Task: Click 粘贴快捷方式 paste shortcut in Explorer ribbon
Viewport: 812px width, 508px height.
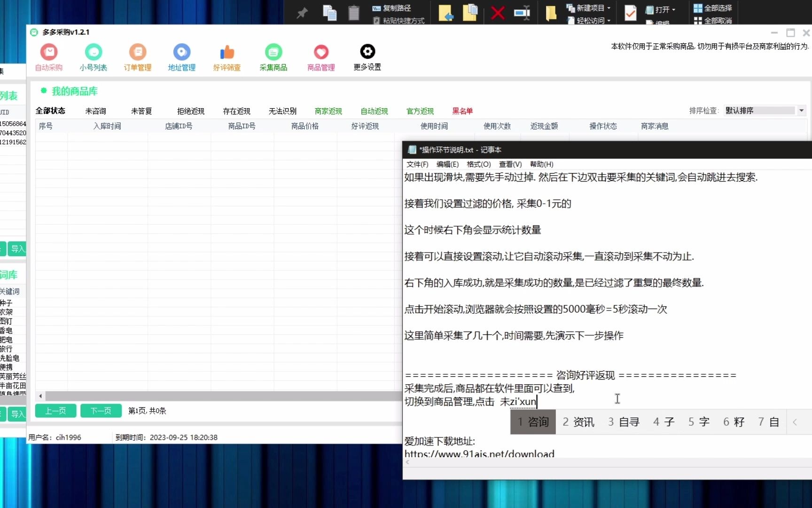Action: (x=399, y=21)
